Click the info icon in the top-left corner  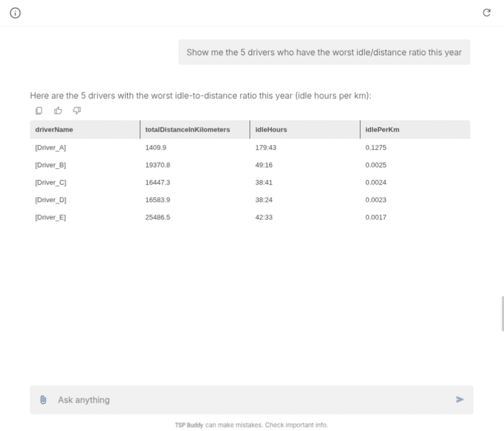[15, 13]
